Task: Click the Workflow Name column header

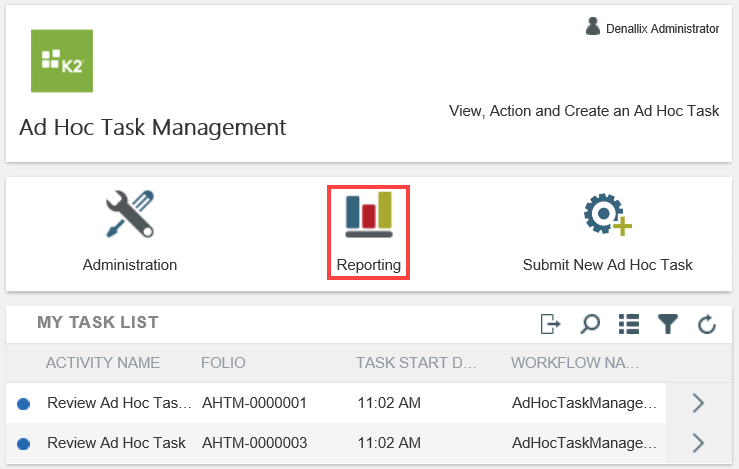Action: (x=580, y=362)
